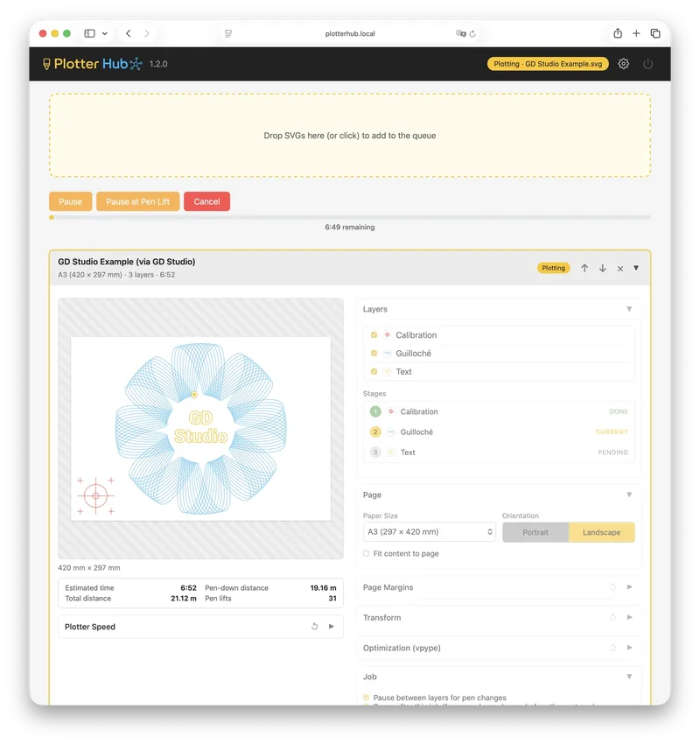Cancel the plotting job
This screenshot has height=744, width=700.
click(x=206, y=201)
